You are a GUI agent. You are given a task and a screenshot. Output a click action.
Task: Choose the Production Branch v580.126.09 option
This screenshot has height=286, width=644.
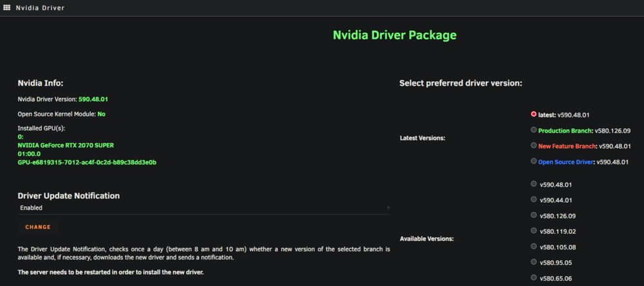click(533, 130)
